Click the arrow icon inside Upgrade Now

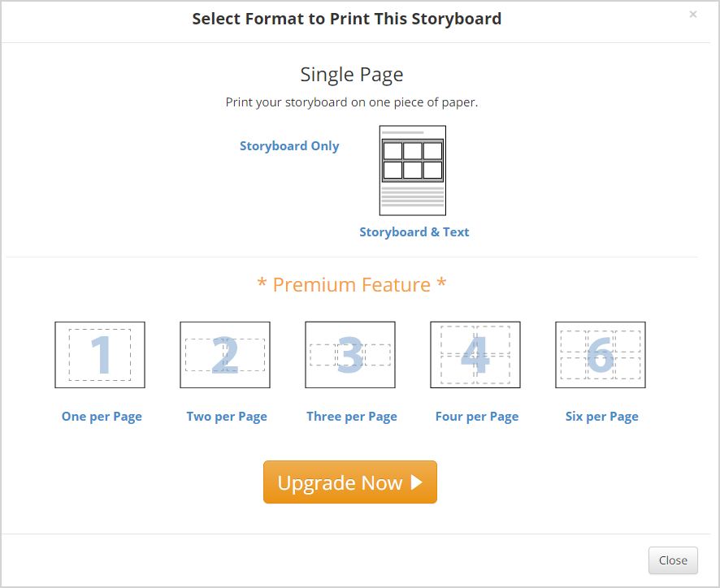point(417,482)
